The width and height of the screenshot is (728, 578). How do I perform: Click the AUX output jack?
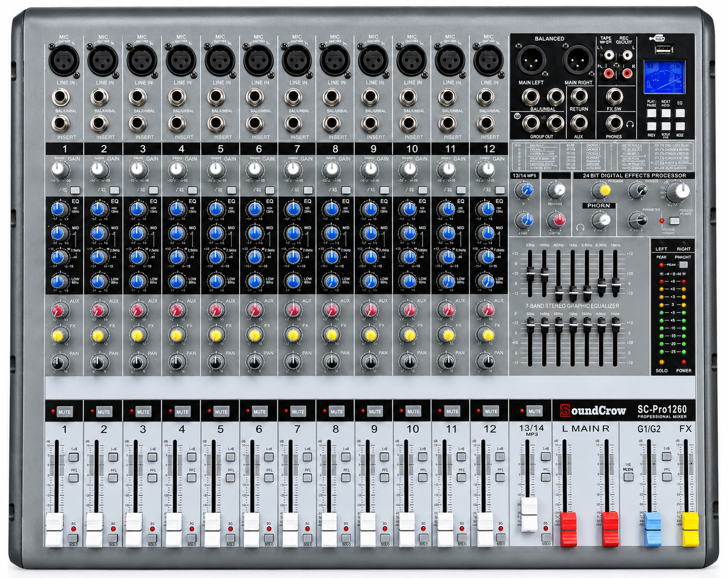coord(578,124)
